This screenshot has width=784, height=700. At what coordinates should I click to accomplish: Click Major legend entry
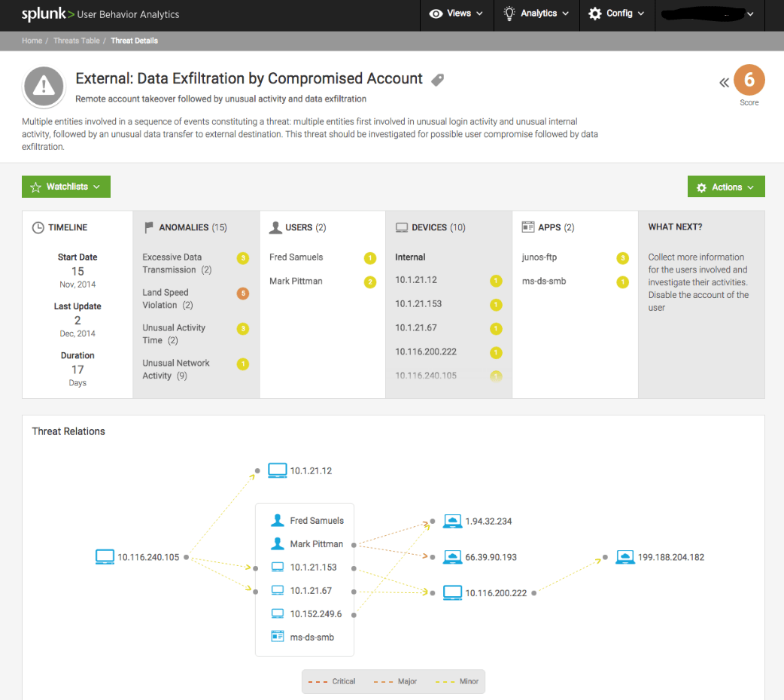click(395, 681)
